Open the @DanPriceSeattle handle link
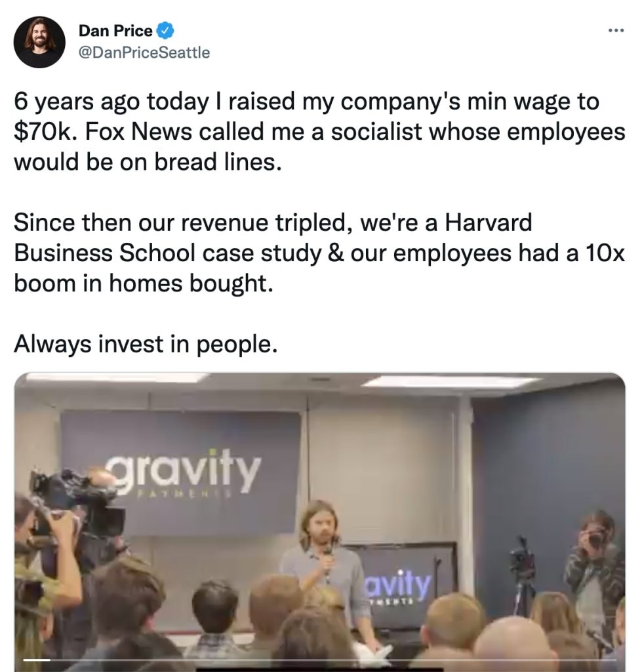 point(144,52)
